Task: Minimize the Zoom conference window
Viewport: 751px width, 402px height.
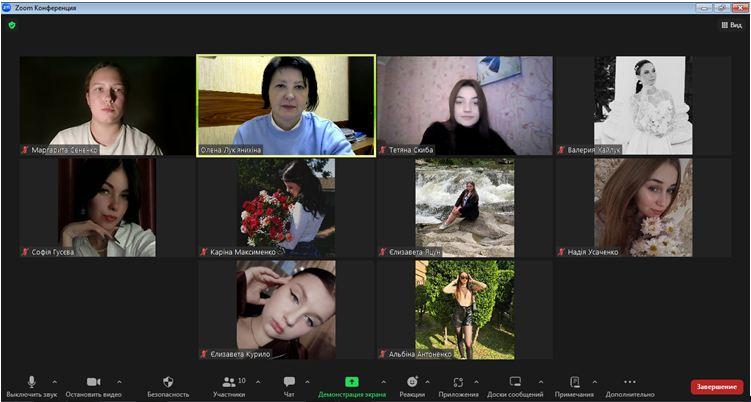Action: [704, 8]
